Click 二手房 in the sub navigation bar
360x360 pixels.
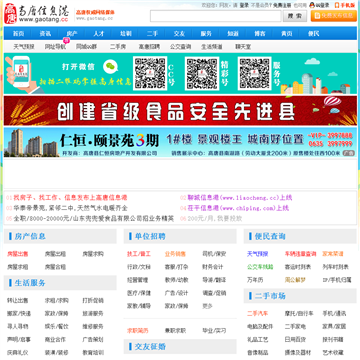pos(118,47)
